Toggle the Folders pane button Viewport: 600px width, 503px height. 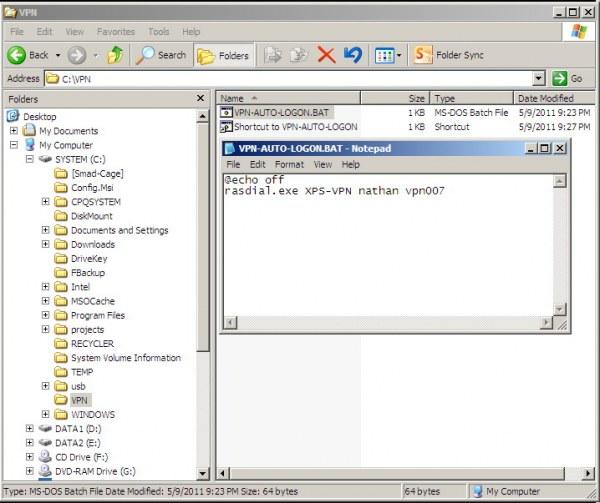pos(223,56)
